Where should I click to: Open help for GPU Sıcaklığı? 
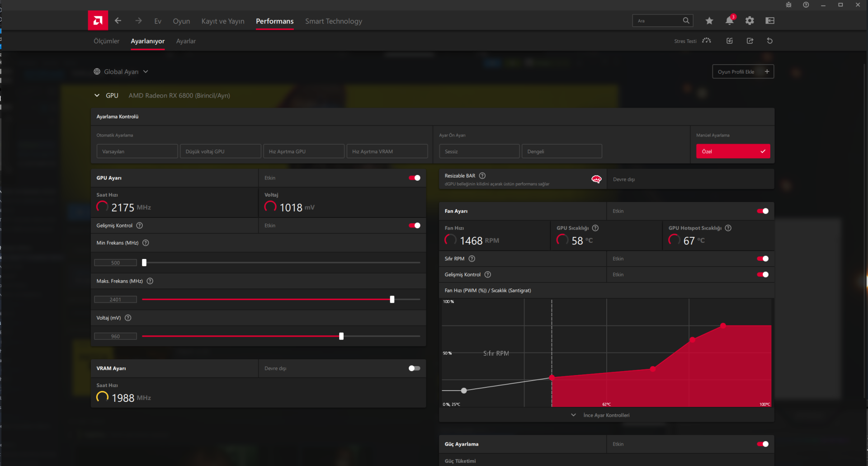tap(595, 228)
